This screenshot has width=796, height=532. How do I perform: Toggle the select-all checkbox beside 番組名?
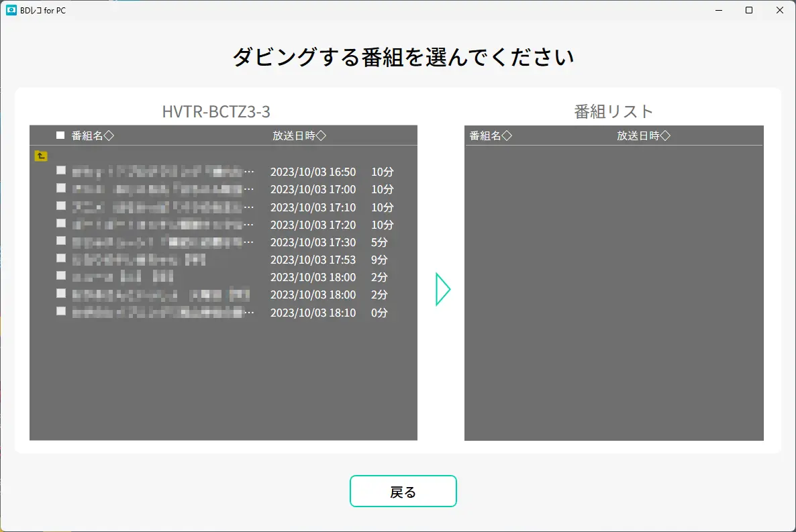coord(60,136)
